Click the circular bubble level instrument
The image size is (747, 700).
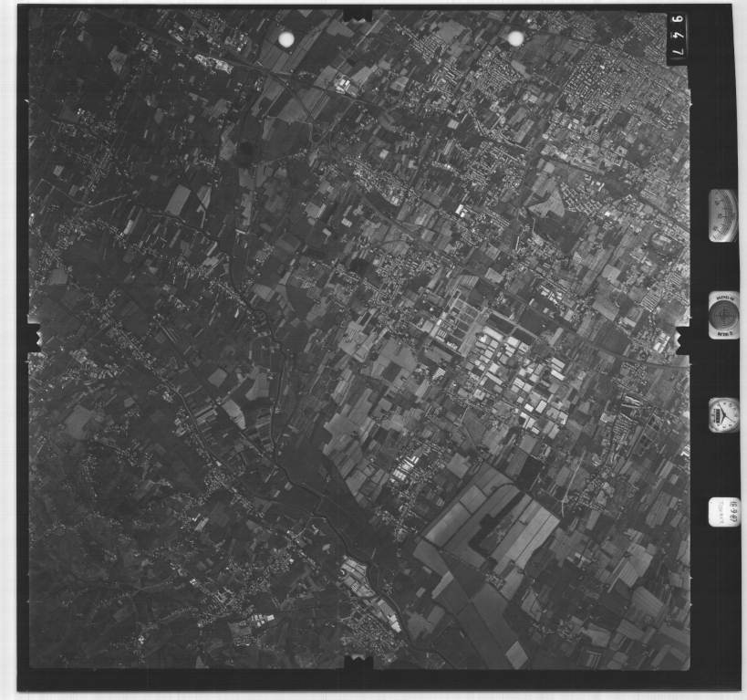pos(723,316)
